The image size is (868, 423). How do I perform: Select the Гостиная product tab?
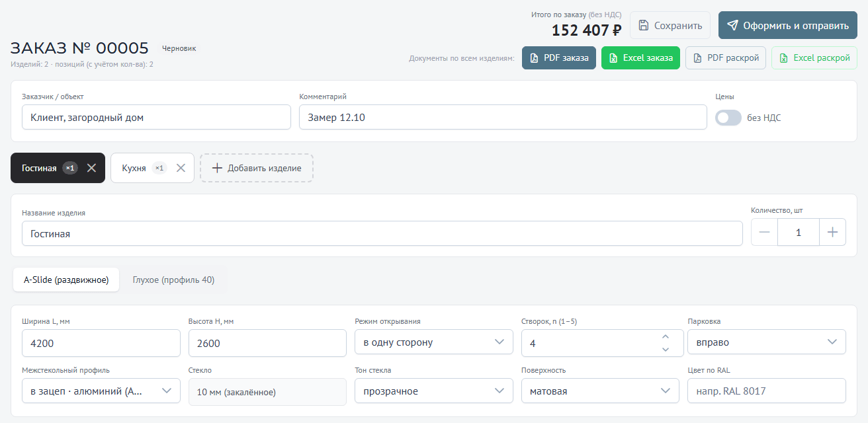[x=39, y=168]
